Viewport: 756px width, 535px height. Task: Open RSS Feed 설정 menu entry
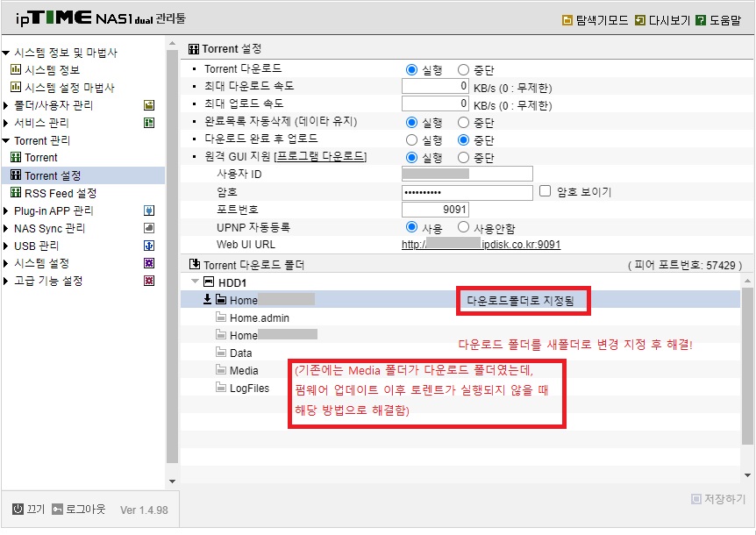coord(61,193)
